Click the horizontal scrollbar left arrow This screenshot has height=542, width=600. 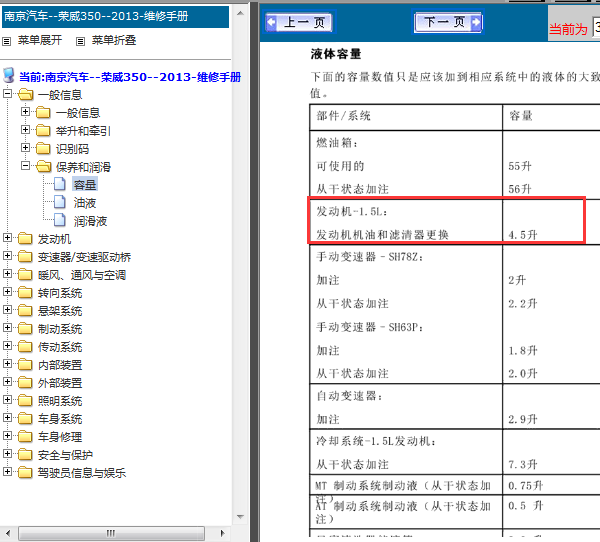click(x=8, y=533)
